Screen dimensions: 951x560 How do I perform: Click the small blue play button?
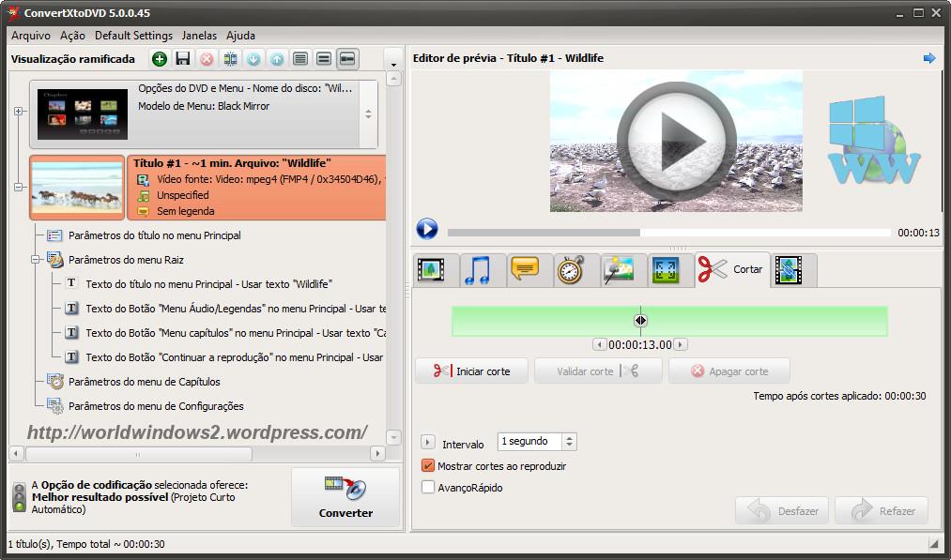[x=427, y=229]
